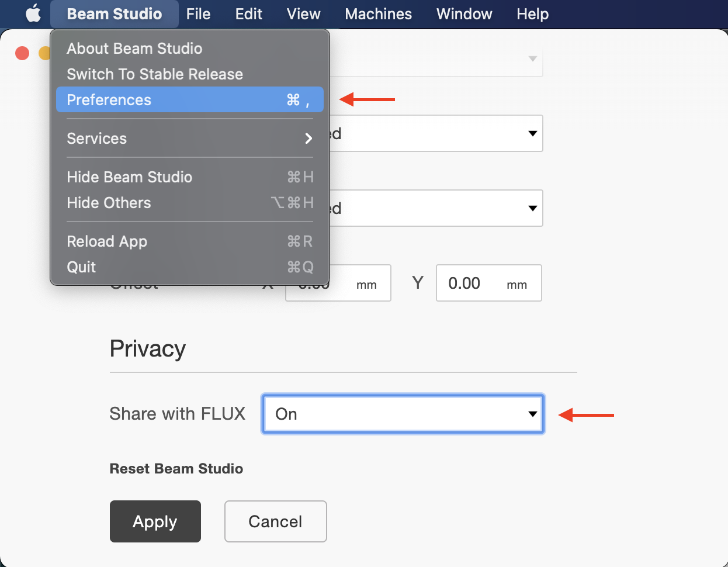Click the Apply button
The image size is (728, 567).
click(155, 521)
